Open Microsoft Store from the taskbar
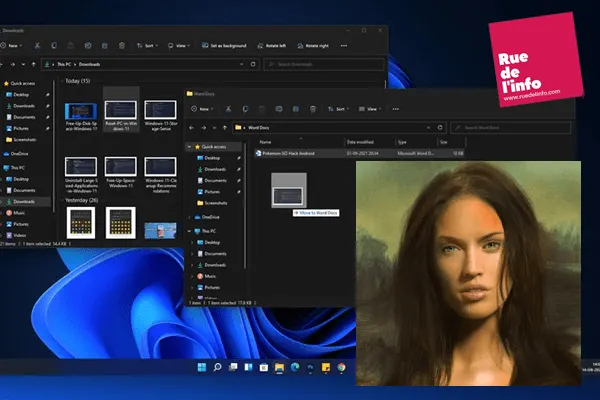The height and width of the screenshot is (400, 600). (264, 367)
